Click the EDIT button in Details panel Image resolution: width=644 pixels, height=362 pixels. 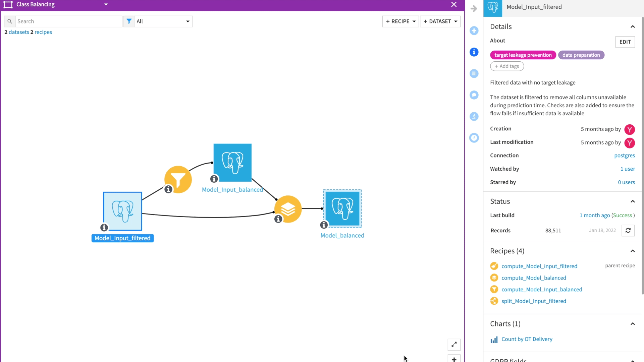[x=626, y=42]
